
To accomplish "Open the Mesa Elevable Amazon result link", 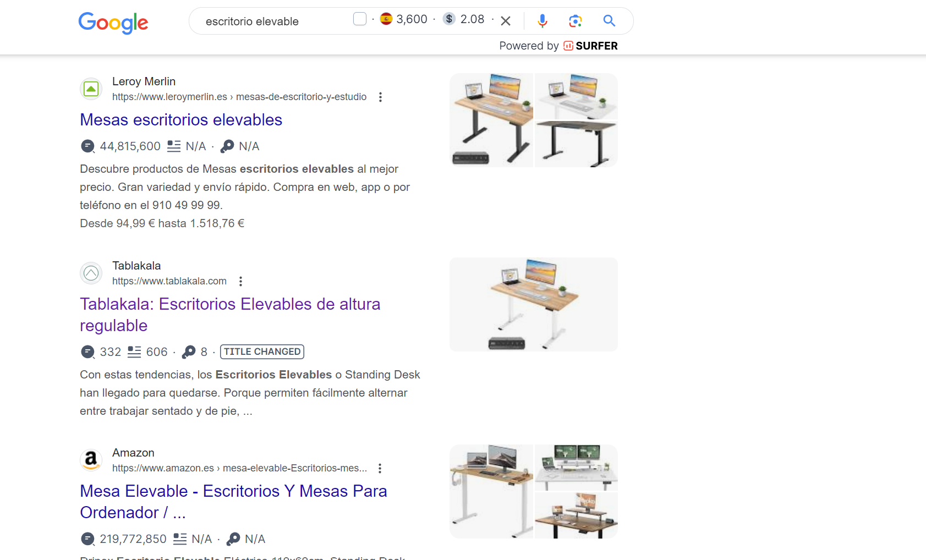I will pos(233,502).
